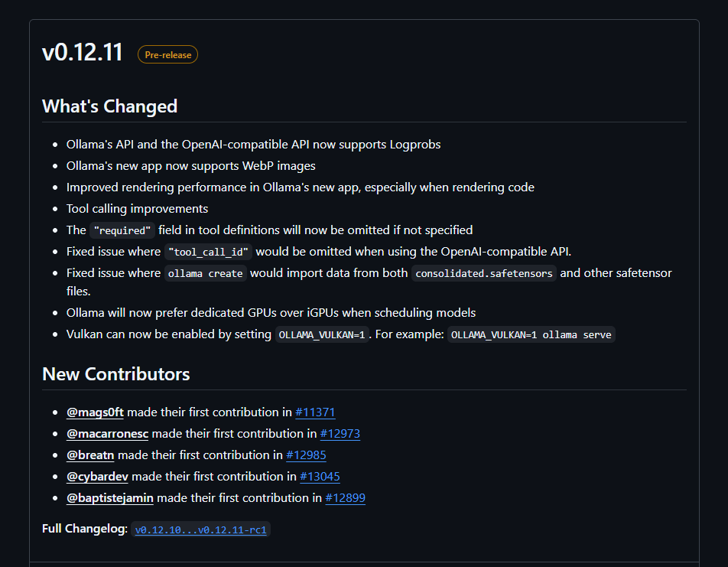
Task: Click the "required" inline code text
Action: tap(122, 230)
